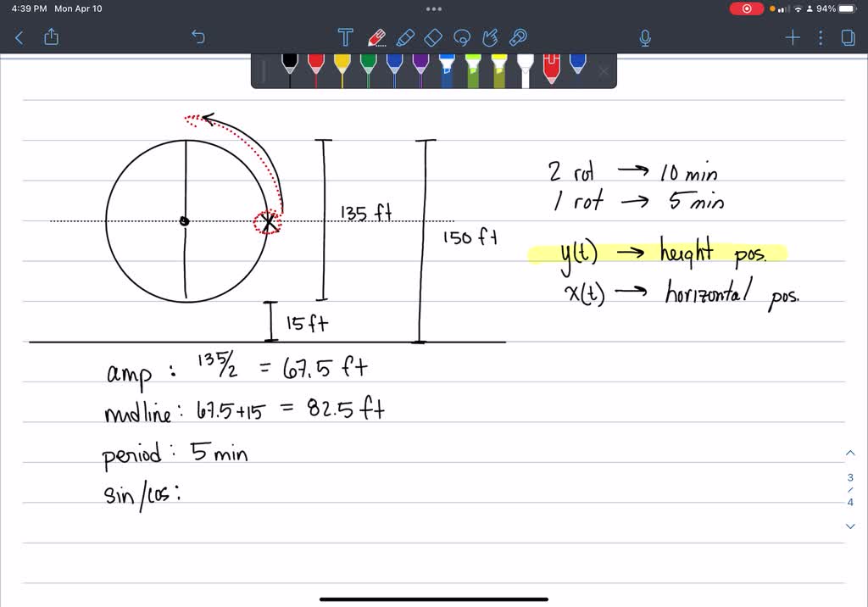Tap the Undo arrow

click(198, 37)
